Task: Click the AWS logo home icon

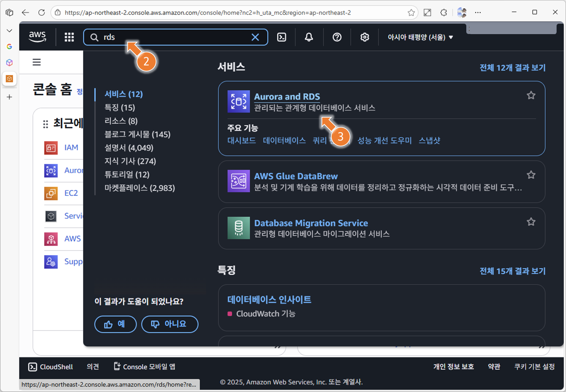Action: point(37,37)
